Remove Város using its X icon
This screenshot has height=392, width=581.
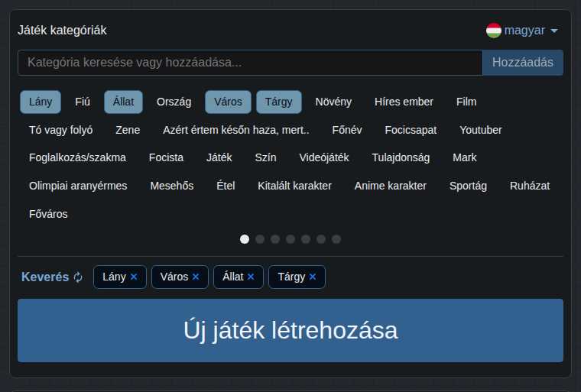coord(196,277)
